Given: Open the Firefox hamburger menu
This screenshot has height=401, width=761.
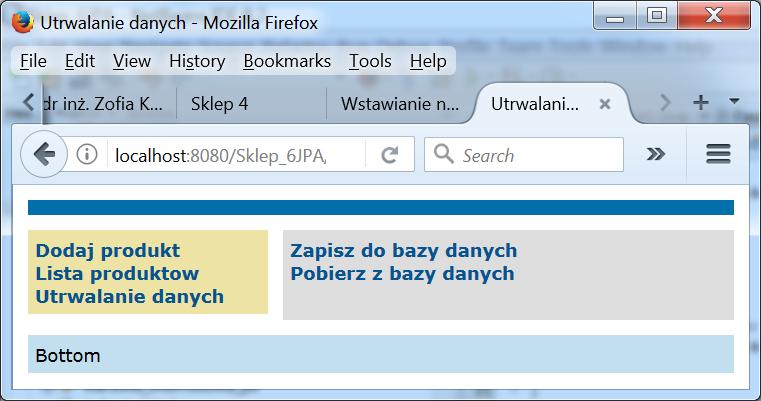Looking at the screenshot, I should (x=718, y=154).
